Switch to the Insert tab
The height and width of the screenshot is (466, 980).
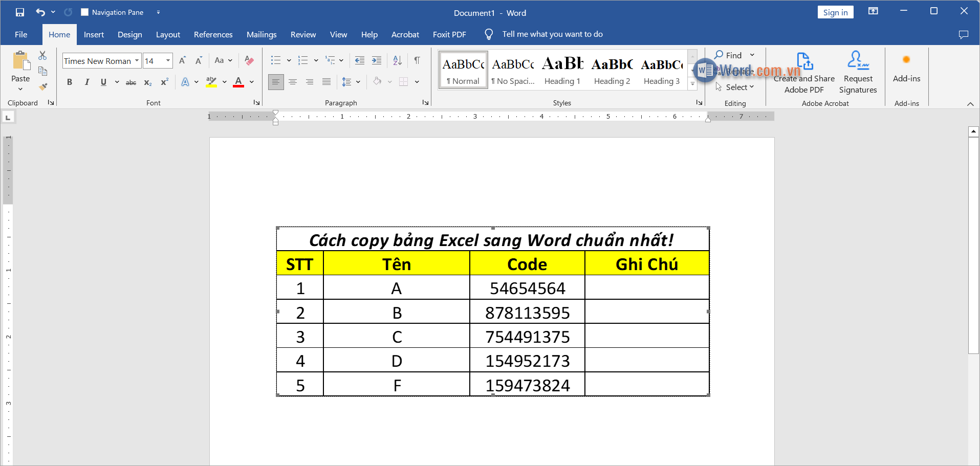(x=94, y=34)
